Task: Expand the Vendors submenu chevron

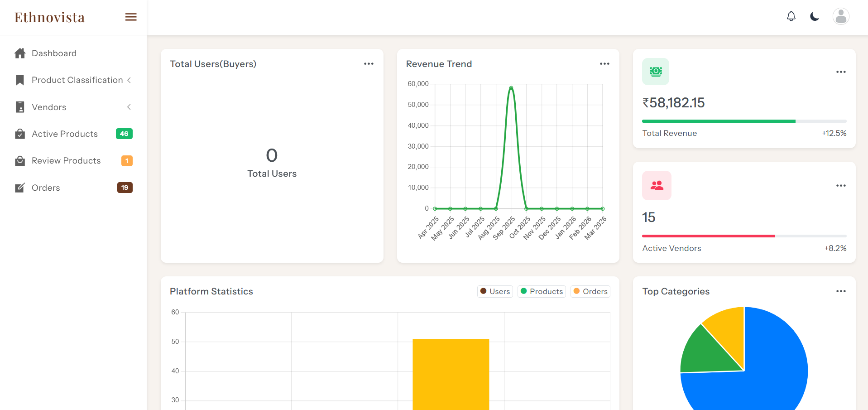Action: [x=129, y=107]
